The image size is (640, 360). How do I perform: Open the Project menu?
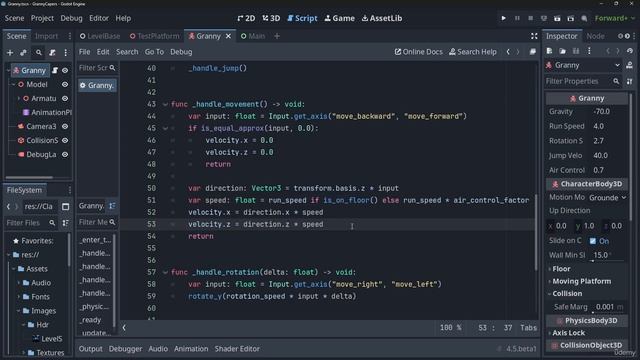click(x=42, y=18)
